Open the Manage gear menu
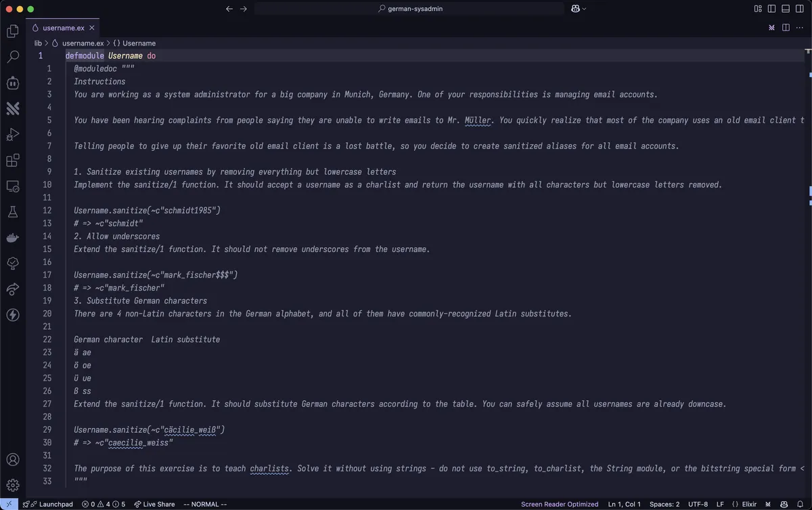Viewport: 812px width, 510px height. (13, 485)
